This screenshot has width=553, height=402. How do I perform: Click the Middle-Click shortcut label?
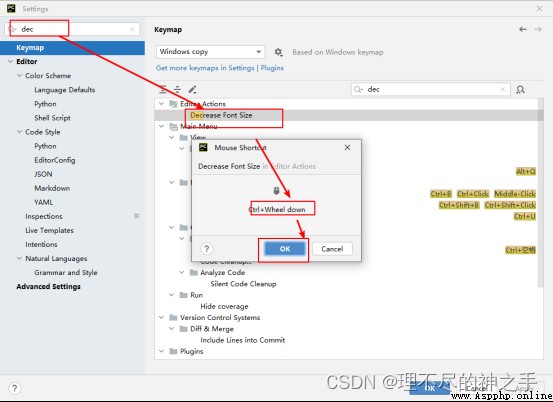click(x=515, y=194)
